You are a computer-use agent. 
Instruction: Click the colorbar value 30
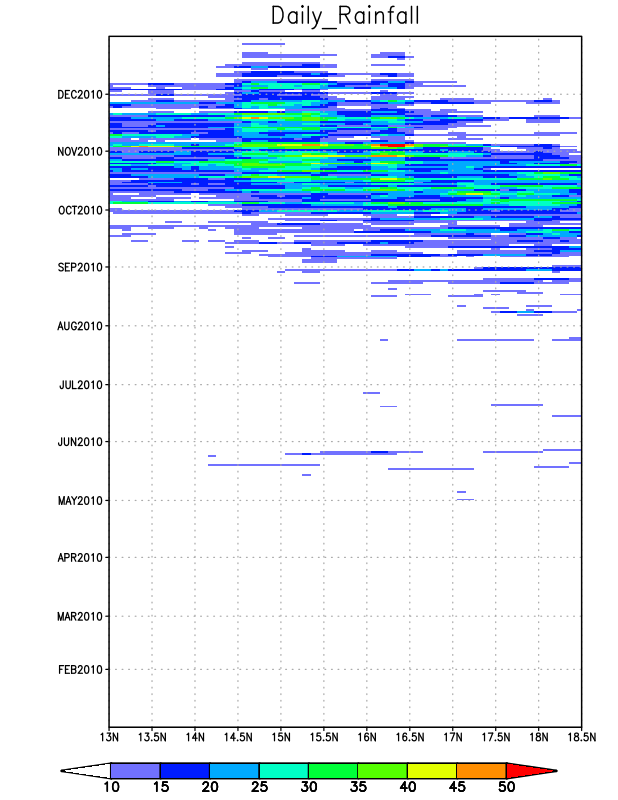click(309, 787)
